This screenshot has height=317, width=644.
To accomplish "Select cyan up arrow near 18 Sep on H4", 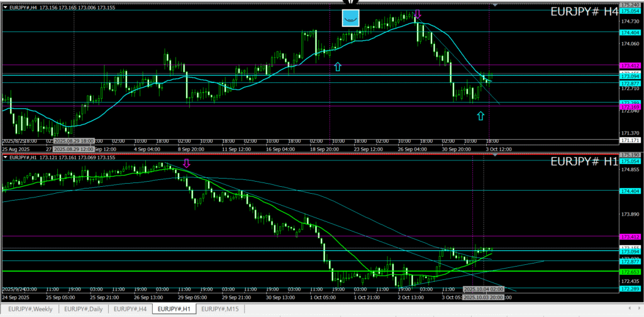I will click(x=338, y=66).
